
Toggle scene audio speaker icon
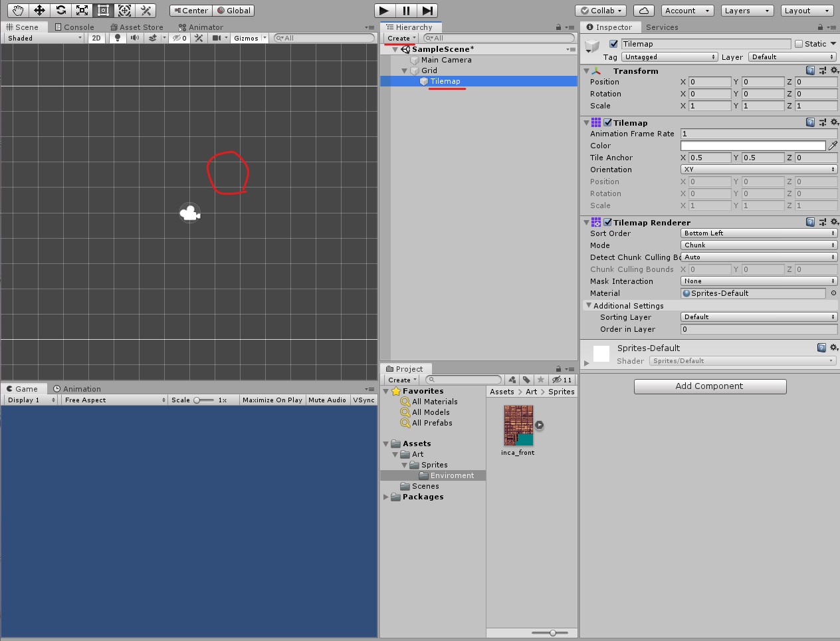[135, 38]
